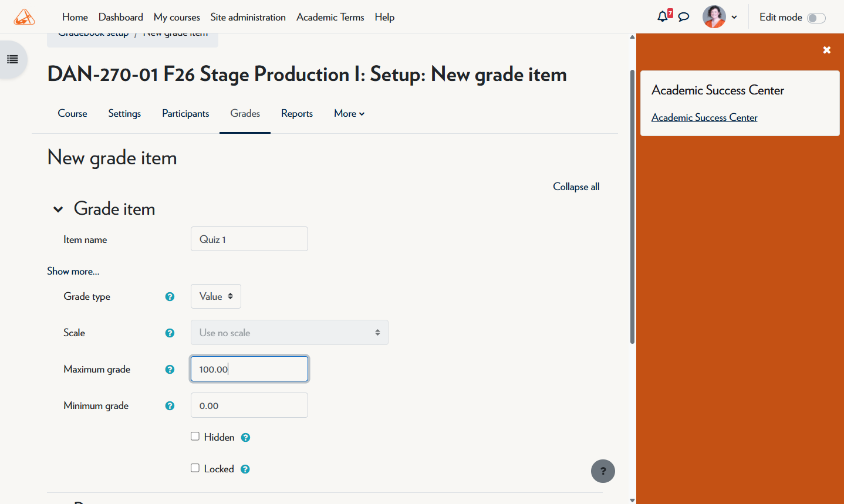Open the course index drawer icon
Screen dimensions: 844x504
pos(12,59)
